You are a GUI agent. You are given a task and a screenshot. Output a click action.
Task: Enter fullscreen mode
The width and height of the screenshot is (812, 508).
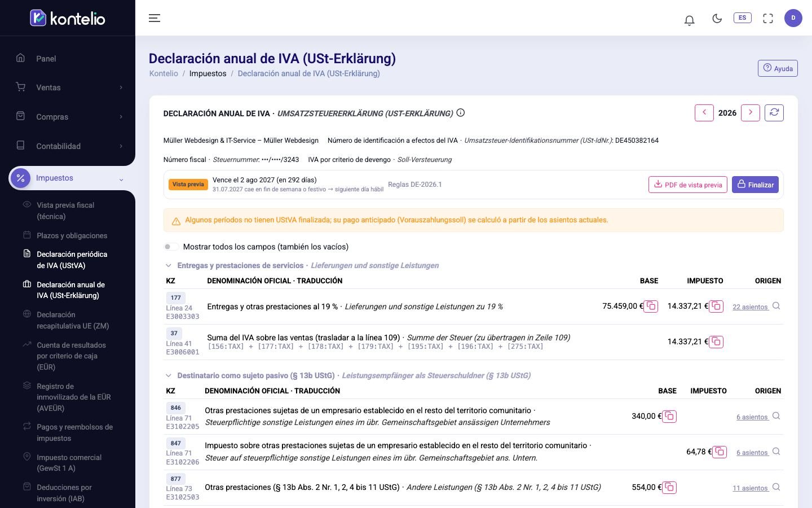[768, 19]
